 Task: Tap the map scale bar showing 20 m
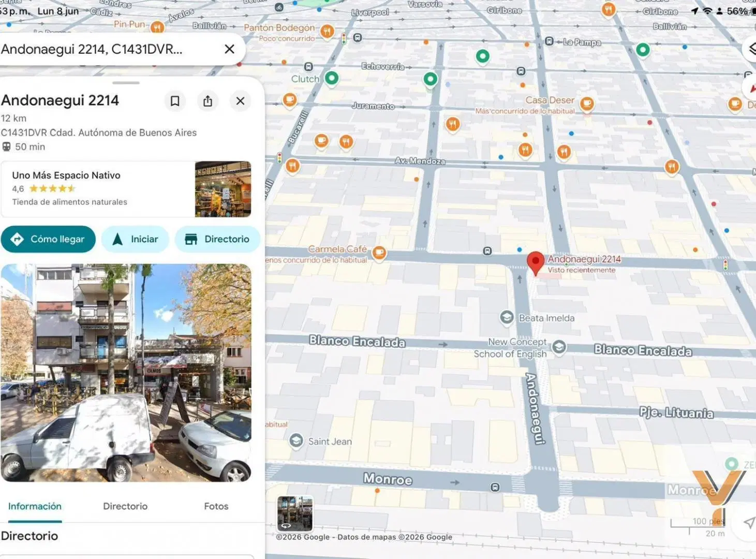[x=698, y=527]
